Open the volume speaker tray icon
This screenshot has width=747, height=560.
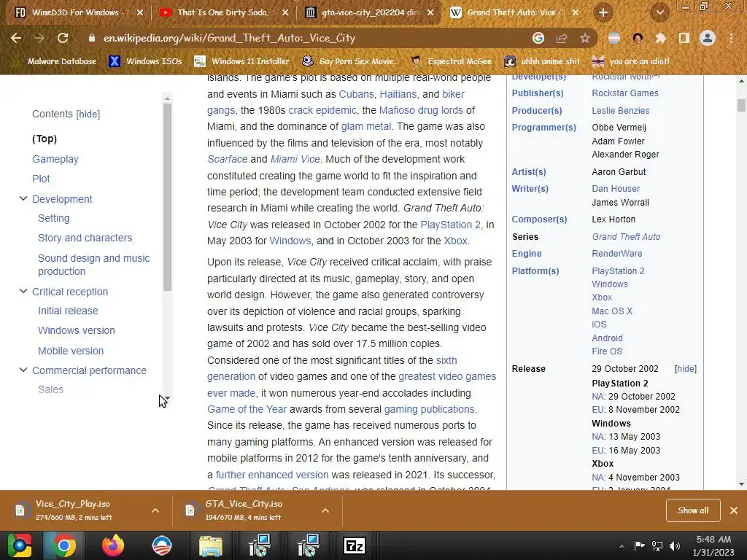(x=675, y=546)
